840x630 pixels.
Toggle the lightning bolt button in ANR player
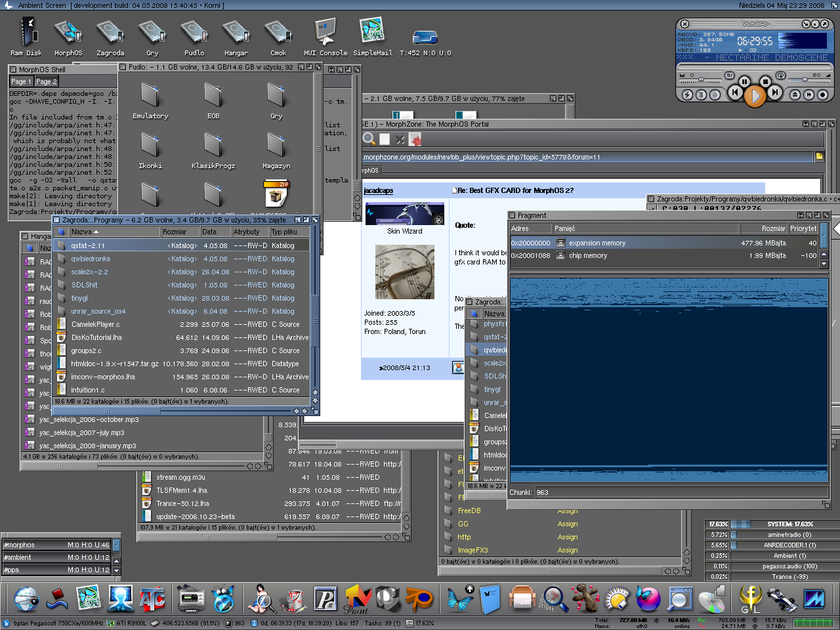pos(687,95)
